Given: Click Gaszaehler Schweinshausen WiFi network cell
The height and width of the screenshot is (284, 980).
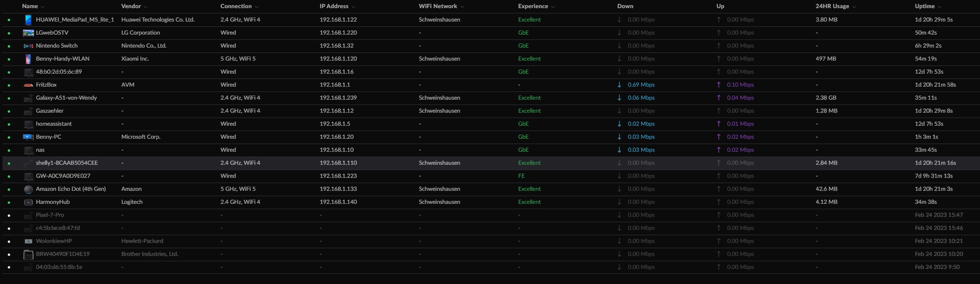Looking at the screenshot, I should [x=440, y=111].
